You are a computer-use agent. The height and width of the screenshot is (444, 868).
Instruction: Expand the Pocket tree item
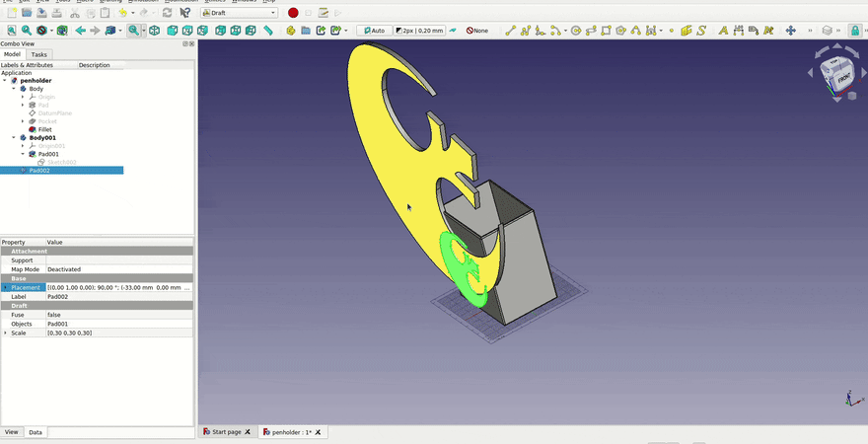(23, 121)
